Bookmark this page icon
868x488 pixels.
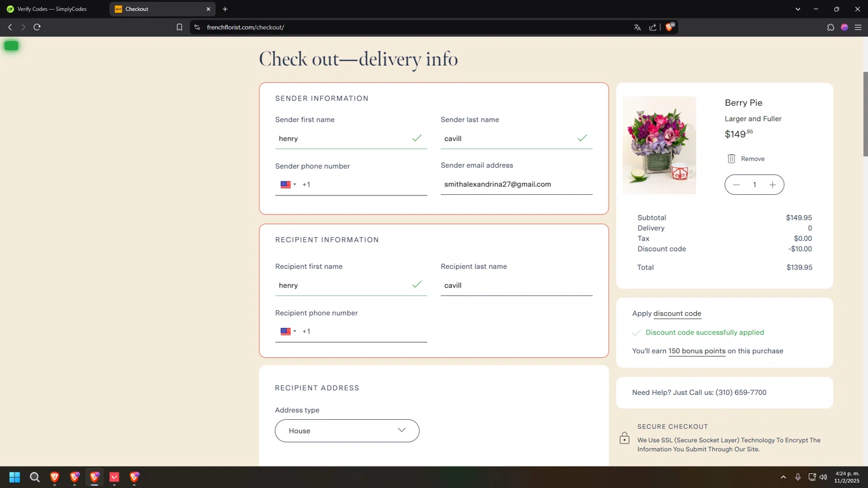click(179, 27)
